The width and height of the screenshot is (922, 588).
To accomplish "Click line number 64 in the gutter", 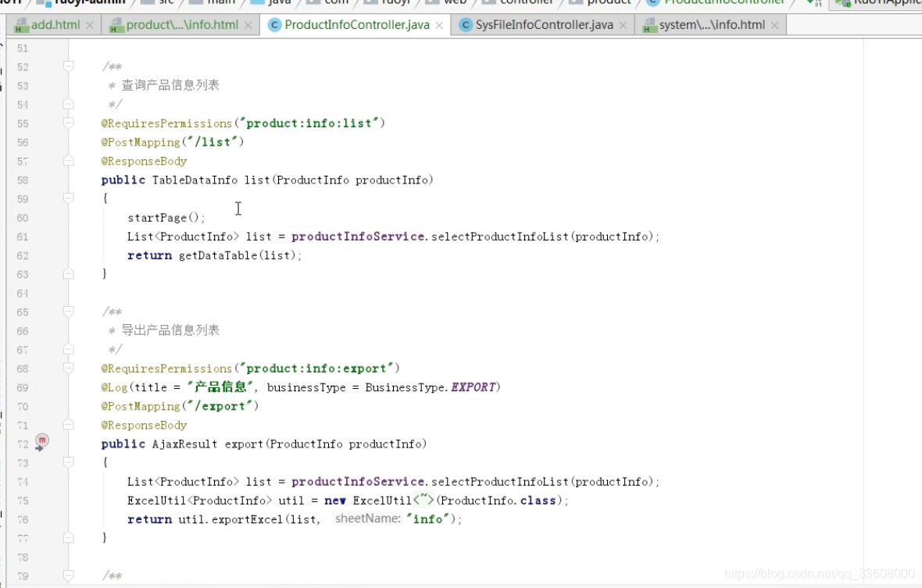I will tap(23, 293).
